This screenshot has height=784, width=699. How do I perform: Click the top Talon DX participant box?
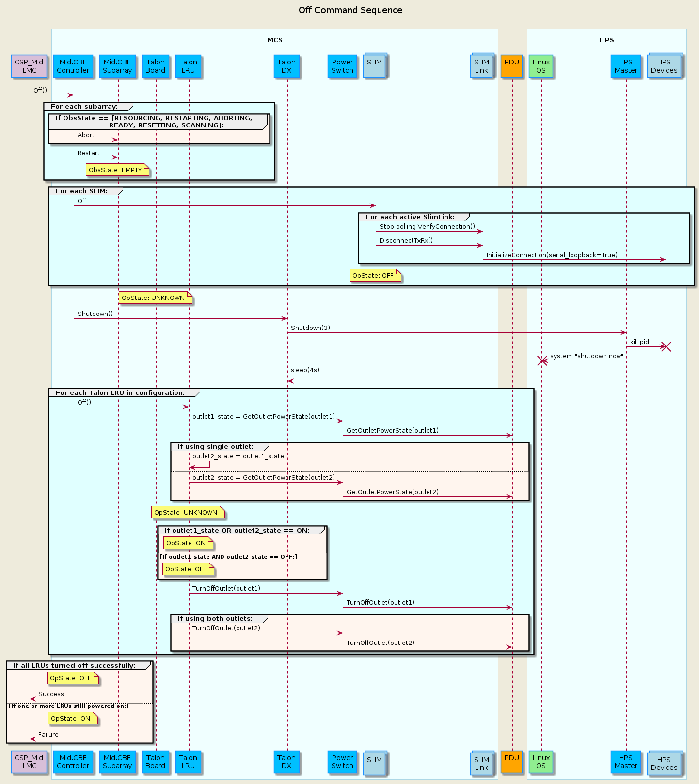coord(286,66)
